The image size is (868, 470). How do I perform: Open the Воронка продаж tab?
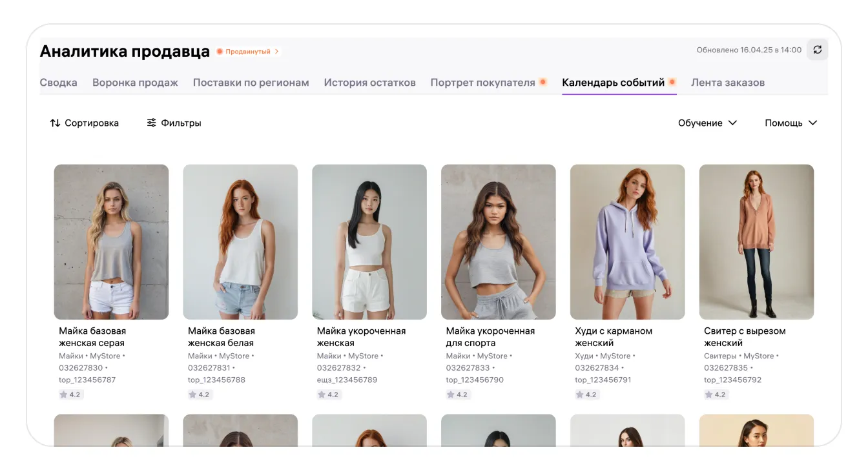pos(135,83)
